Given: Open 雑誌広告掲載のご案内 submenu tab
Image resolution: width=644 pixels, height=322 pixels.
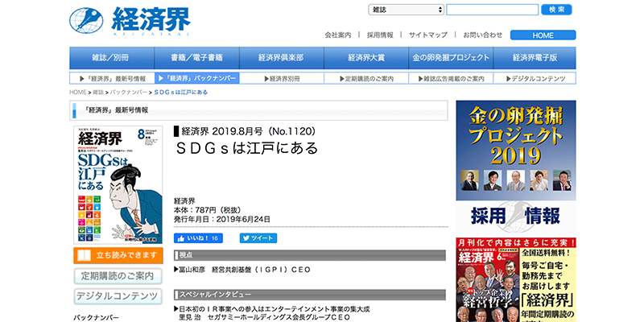Looking at the screenshot, I should pyautogui.click(x=451, y=78).
